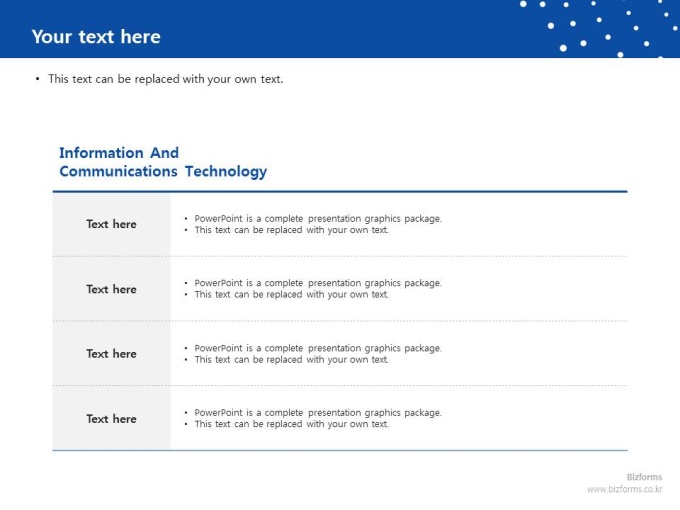The height and width of the screenshot is (510, 680).
Task: Click the dotted separator below the first row
Action: click(x=340, y=256)
